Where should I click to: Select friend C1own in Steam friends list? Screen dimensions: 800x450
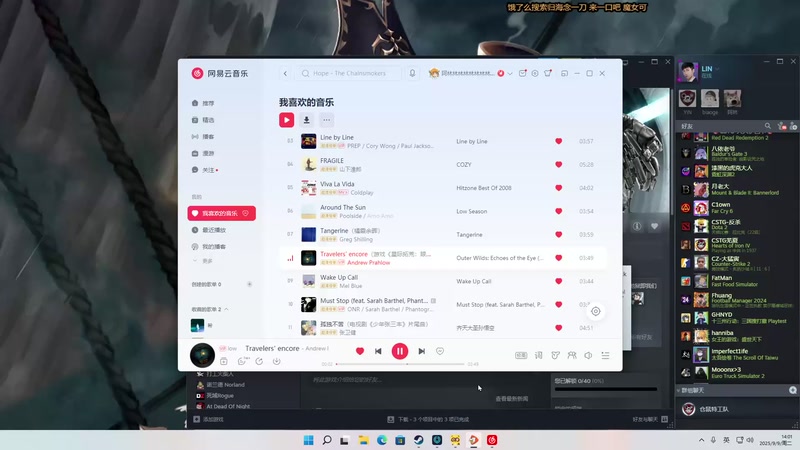click(x=737, y=208)
